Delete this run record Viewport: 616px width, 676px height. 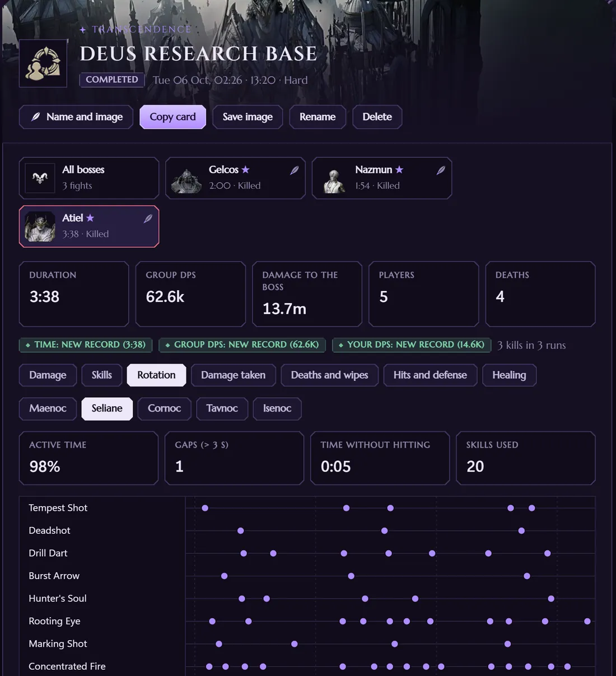pyautogui.click(x=377, y=117)
